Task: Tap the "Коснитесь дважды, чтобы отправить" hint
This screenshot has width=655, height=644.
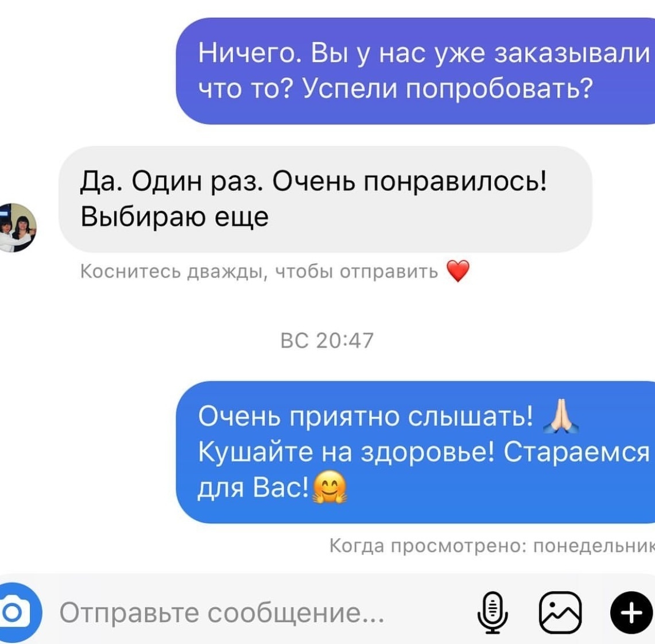Action: point(259,272)
